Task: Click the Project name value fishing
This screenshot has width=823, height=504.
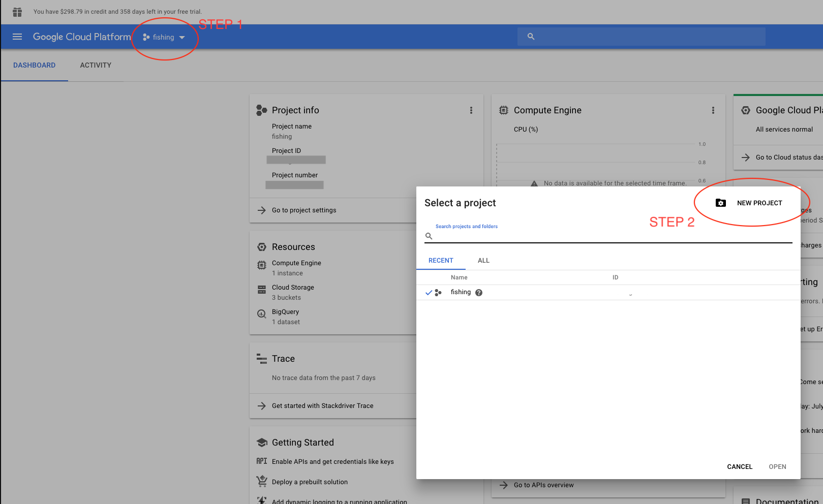Action: (x=282, y=137)
